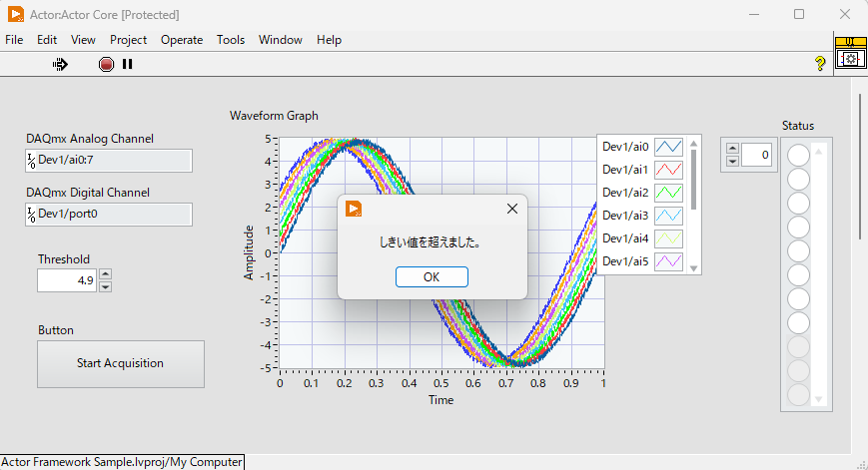Viewport: 868px width, 470px height.
Task: Open the Window menu
Action: pos(281,40)
